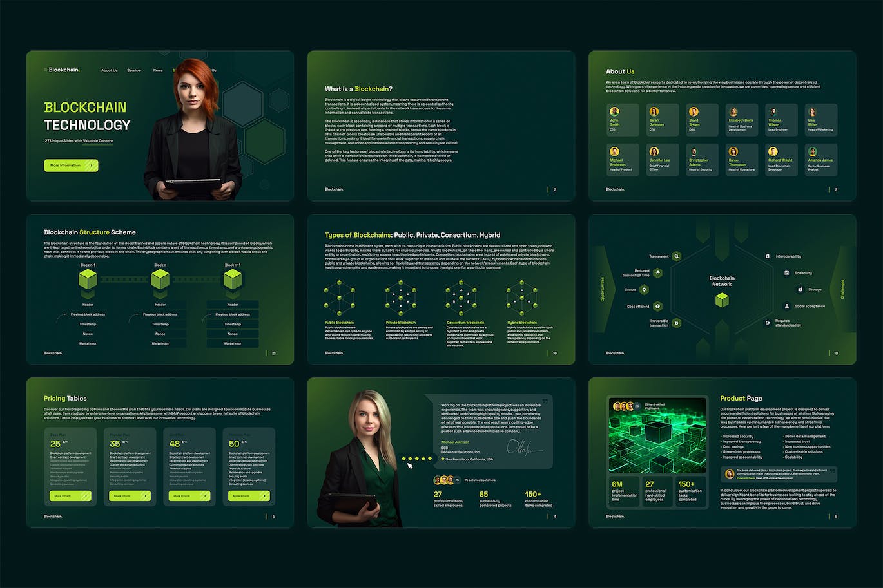Click the Reduced transaction time icon

(657, 273)
